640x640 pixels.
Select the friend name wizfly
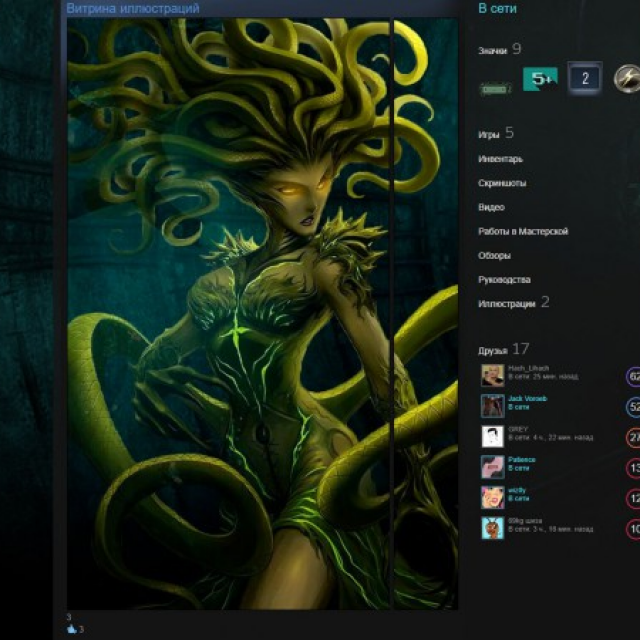click(517, 490)
